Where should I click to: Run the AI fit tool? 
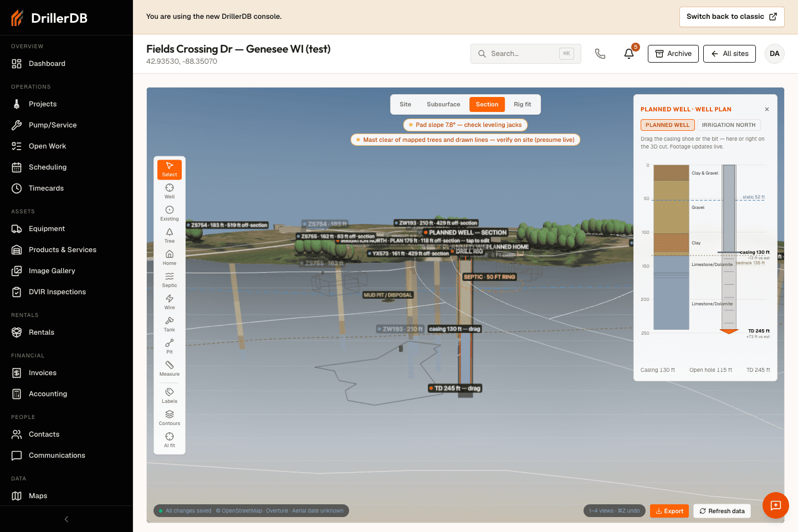(170, 441)
